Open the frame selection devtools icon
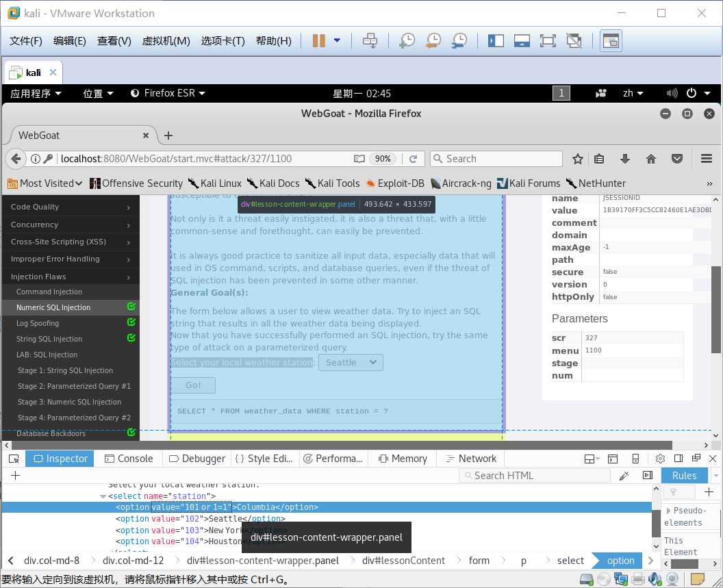This screenshot has width=723, height=588. [592, 459]
